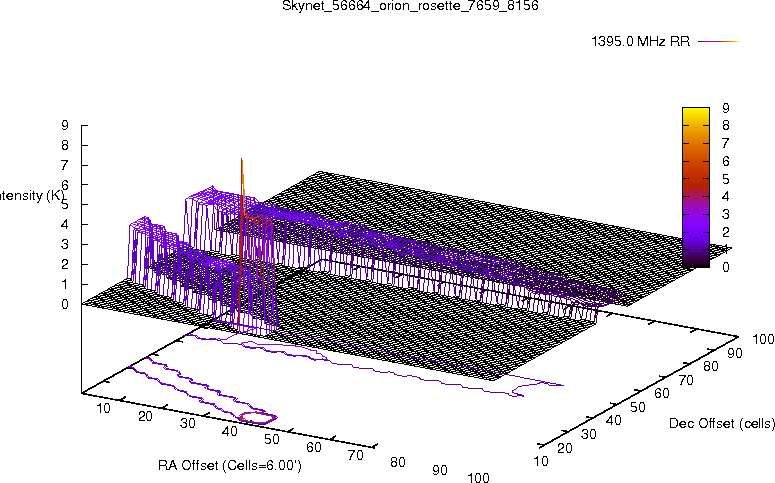Click intensity axis tick value 3
The width and height of the screenshot is (775, 483).
(x=65, y=244)
